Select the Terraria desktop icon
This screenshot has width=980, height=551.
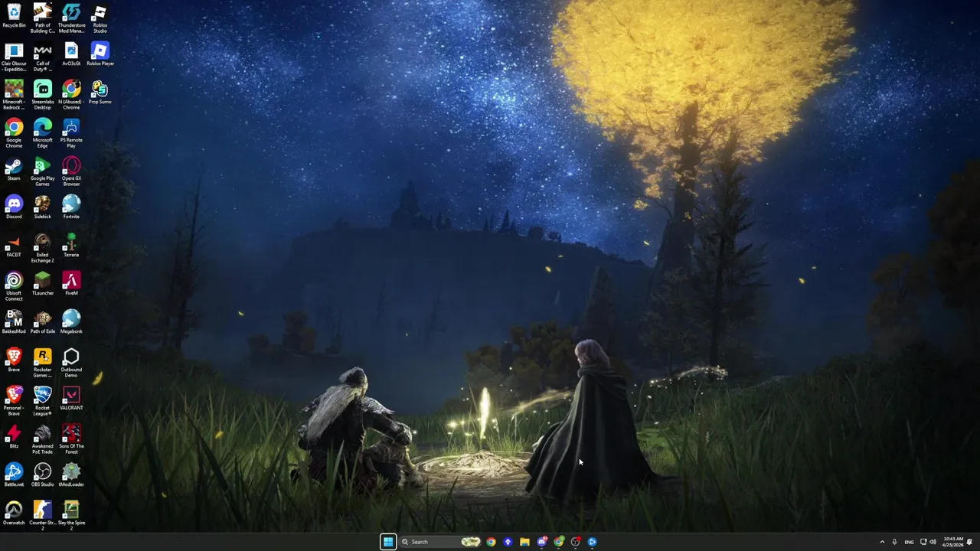[71, 246]
